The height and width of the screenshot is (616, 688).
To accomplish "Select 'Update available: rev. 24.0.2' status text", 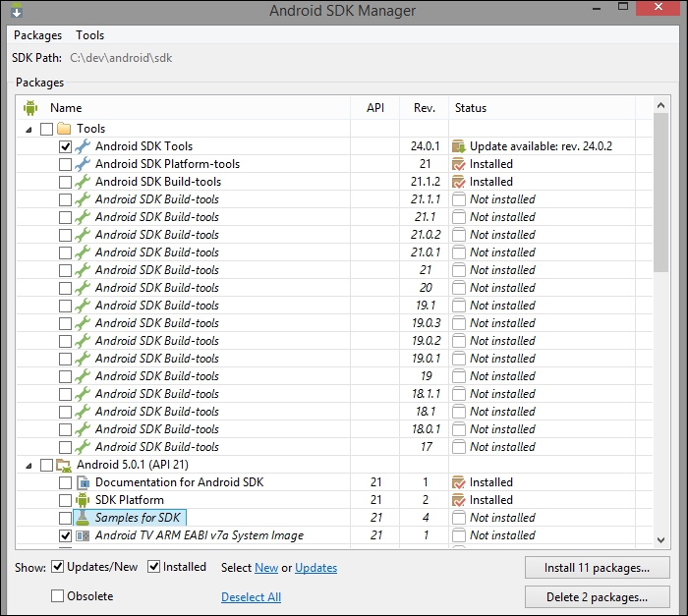I will (x=541, y=146).
